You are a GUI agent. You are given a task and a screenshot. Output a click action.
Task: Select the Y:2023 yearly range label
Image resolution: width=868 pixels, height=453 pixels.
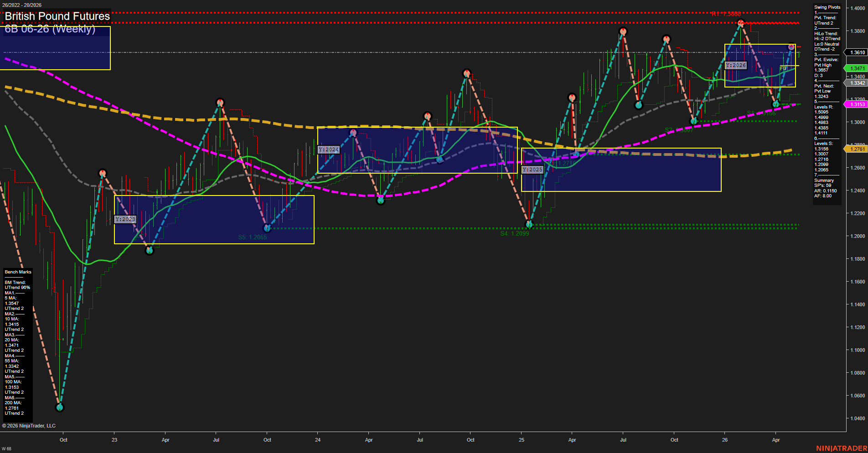(x=125, y=219)
